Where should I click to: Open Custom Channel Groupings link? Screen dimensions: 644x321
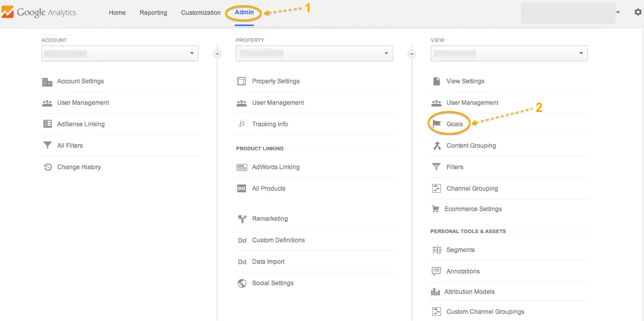[x=485, y=312]
